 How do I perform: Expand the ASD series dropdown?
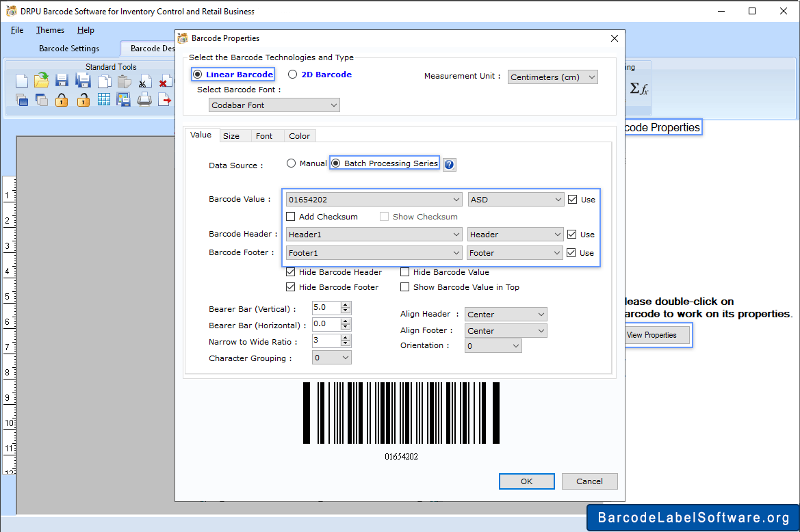point(515,199)
